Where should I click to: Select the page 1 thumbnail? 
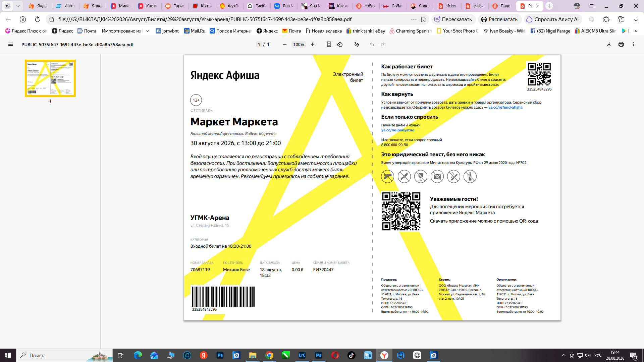tap(50, 78)
